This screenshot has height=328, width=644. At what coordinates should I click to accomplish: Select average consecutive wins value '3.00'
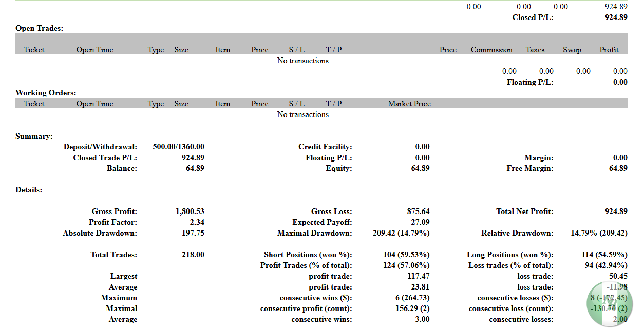point(423,319)
